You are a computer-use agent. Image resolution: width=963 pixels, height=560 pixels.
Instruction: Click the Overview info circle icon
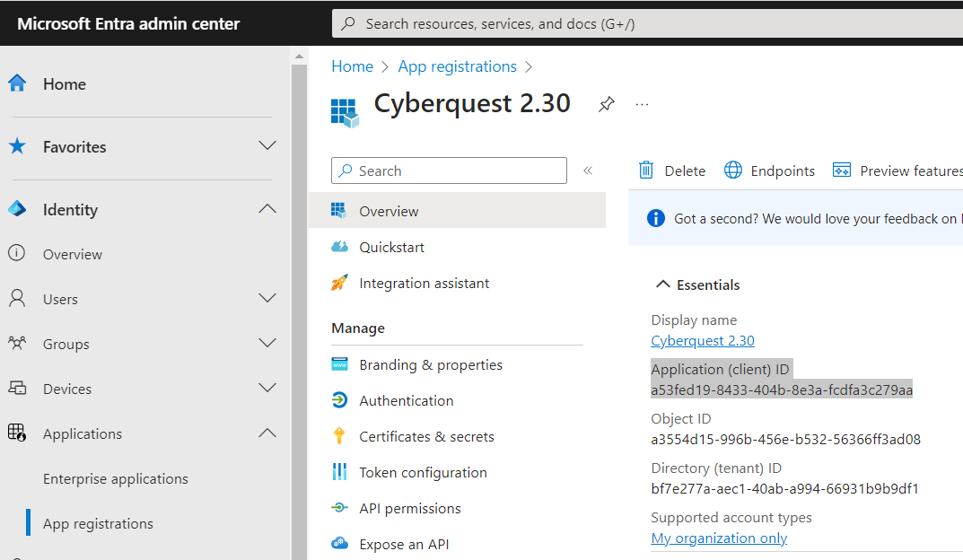(x=16, y=253)
